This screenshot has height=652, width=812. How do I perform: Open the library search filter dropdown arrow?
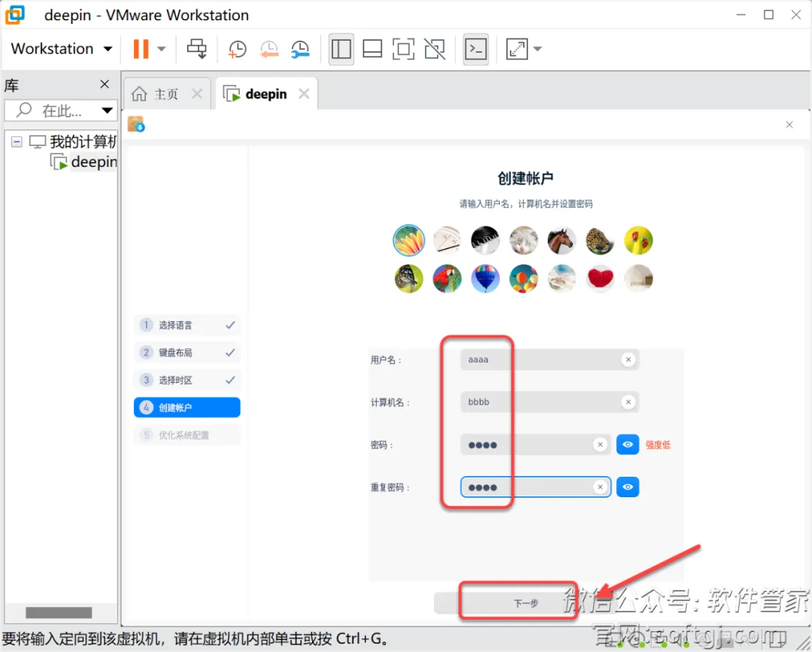[108, 111]
